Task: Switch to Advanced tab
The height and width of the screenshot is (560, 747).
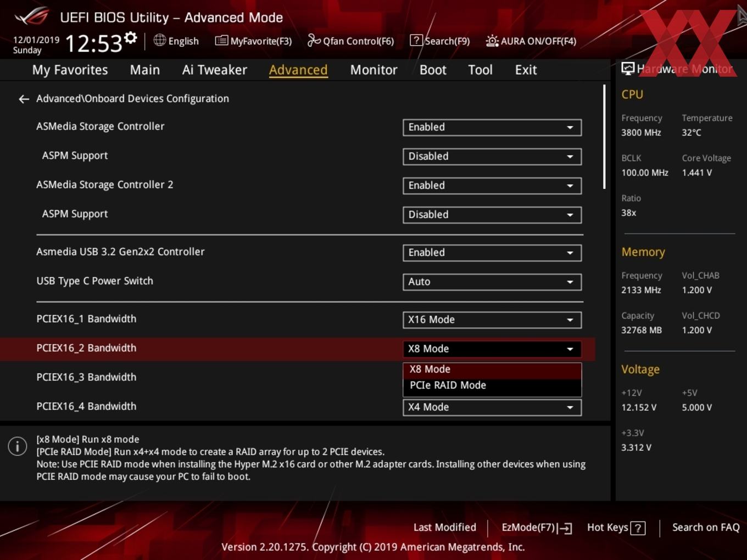Action: [x=298, y=70]
